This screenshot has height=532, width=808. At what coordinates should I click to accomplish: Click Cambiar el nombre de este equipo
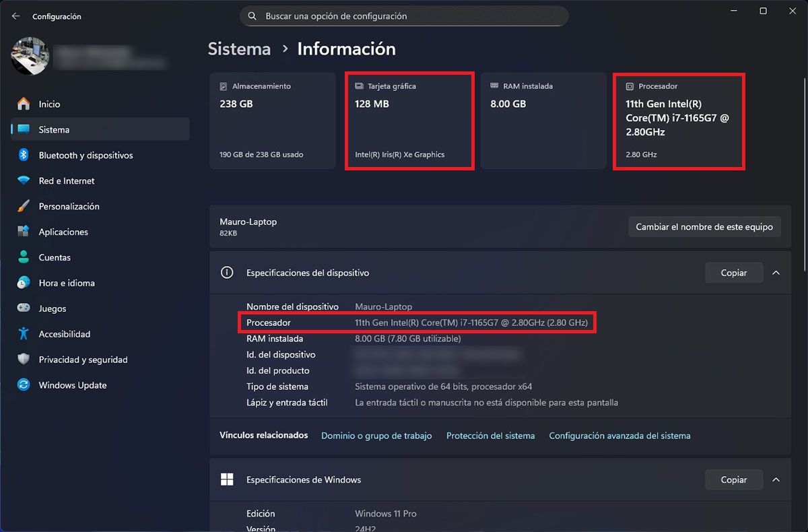tap(704, 227)
